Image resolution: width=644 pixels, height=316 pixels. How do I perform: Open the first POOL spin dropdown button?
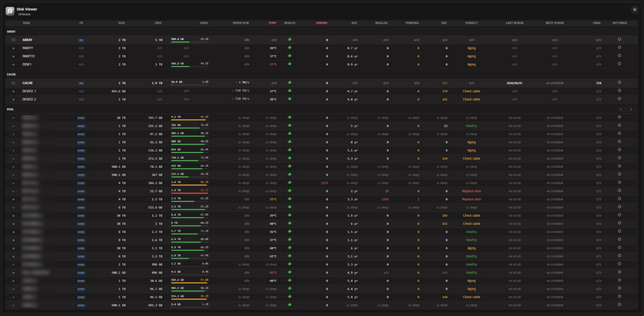(622, 109)
